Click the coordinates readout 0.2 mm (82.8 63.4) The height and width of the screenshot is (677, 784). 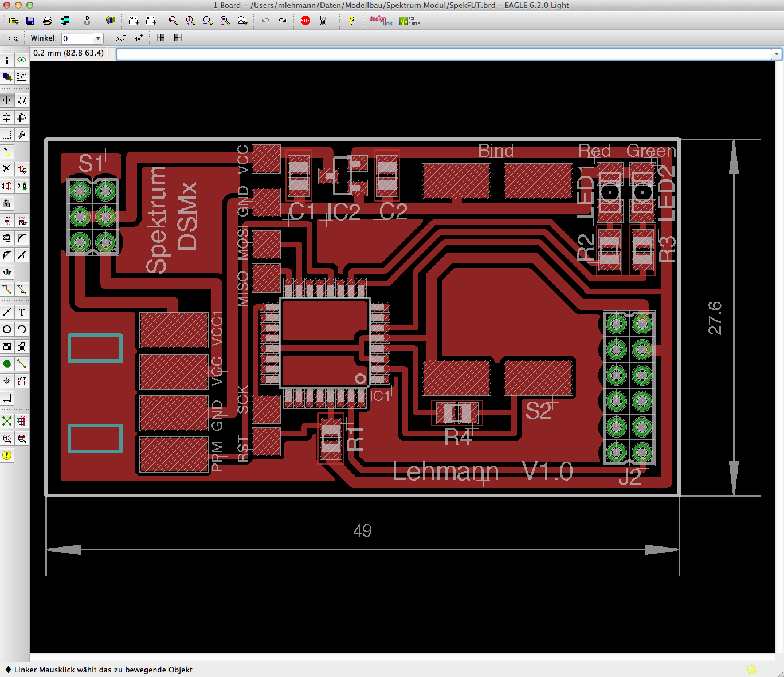point(69,53)
